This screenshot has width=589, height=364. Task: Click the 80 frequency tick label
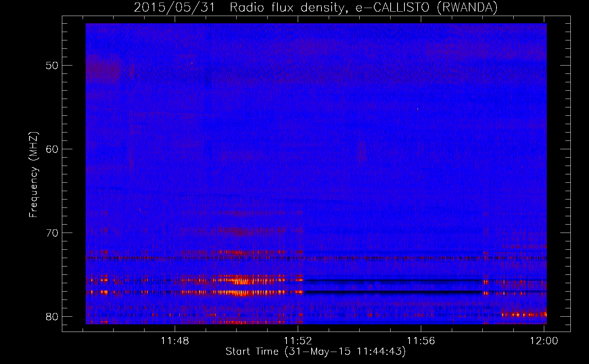click(52, 316)
